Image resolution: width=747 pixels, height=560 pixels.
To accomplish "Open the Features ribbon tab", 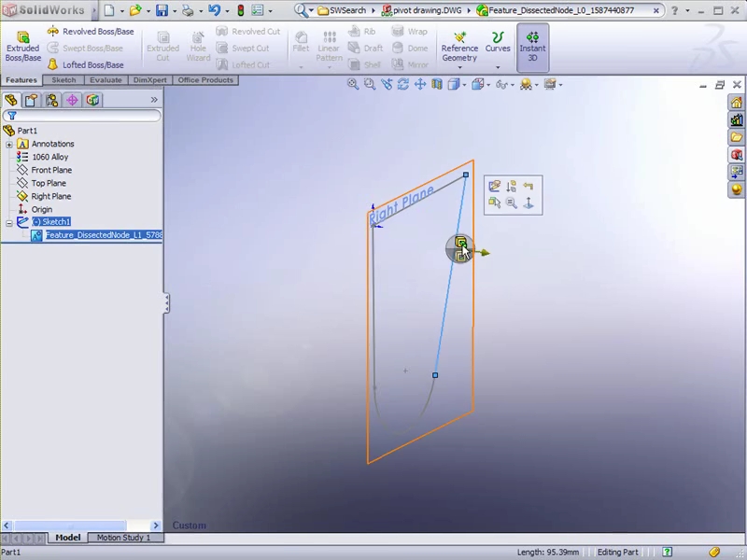I will (21, 80).
